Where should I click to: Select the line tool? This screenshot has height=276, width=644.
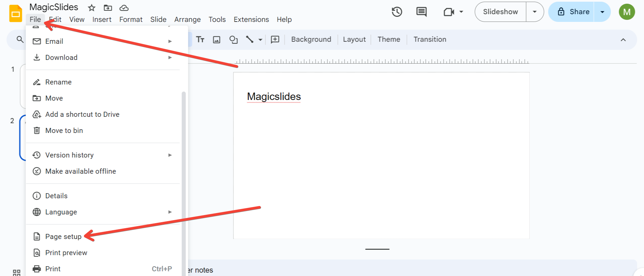pos(250,39)
